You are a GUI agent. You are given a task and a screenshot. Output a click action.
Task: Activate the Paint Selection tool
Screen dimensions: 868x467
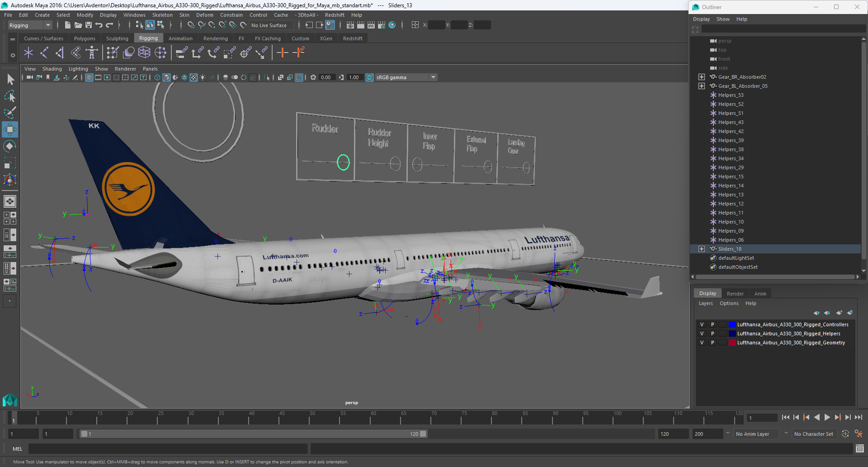(10, 113)
